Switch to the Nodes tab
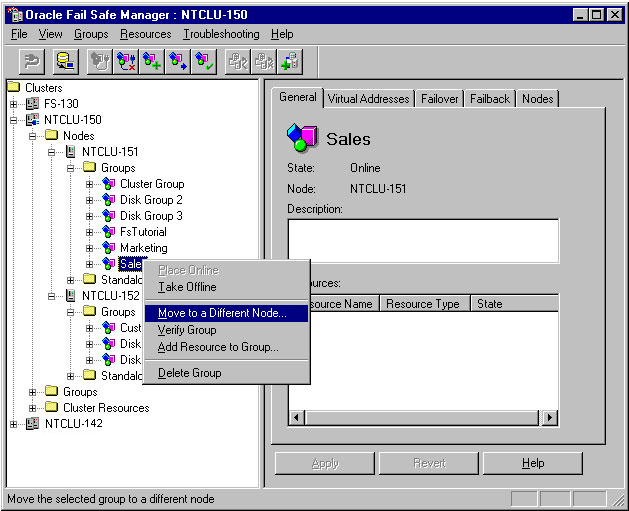This screenshot has width=629, height=511. coord(537,99)
